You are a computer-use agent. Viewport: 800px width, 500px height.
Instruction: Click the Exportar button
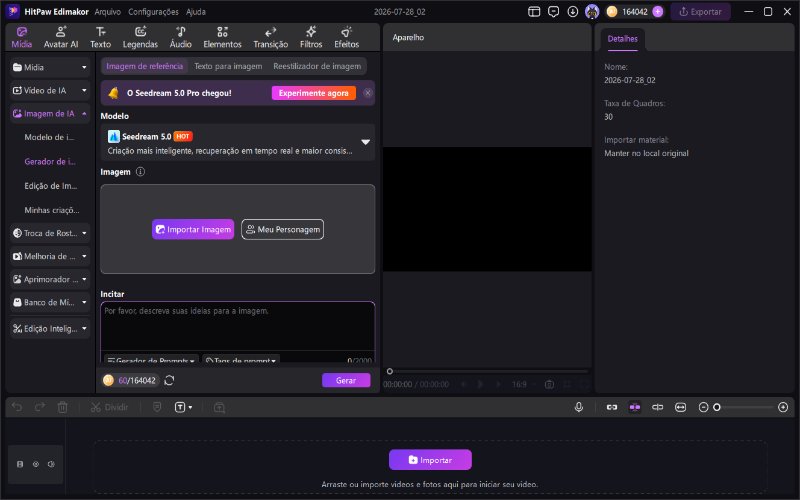click(x=701, y=12)
